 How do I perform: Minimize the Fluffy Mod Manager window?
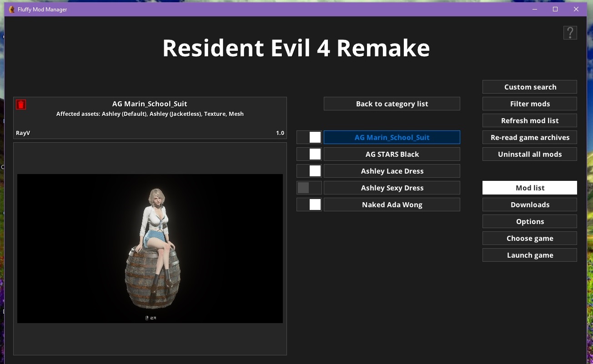click(x=534, y=9)
